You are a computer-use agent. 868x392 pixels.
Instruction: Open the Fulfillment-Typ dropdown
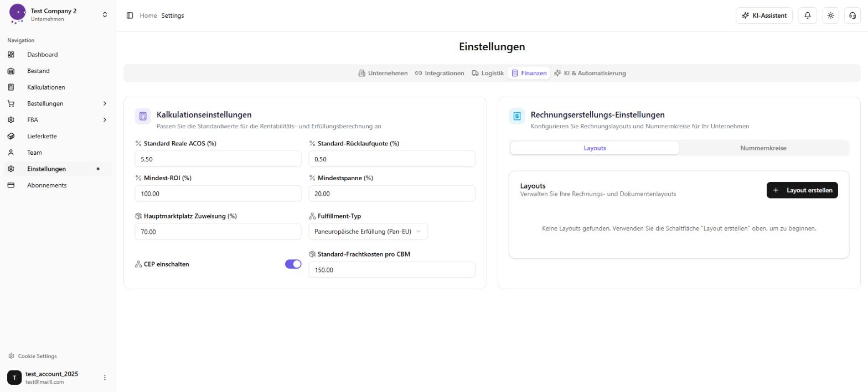pos(368,232)
